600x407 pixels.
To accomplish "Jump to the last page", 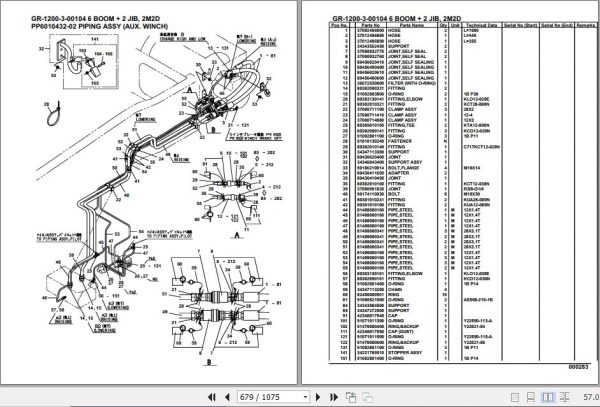I will pos(334,397).
